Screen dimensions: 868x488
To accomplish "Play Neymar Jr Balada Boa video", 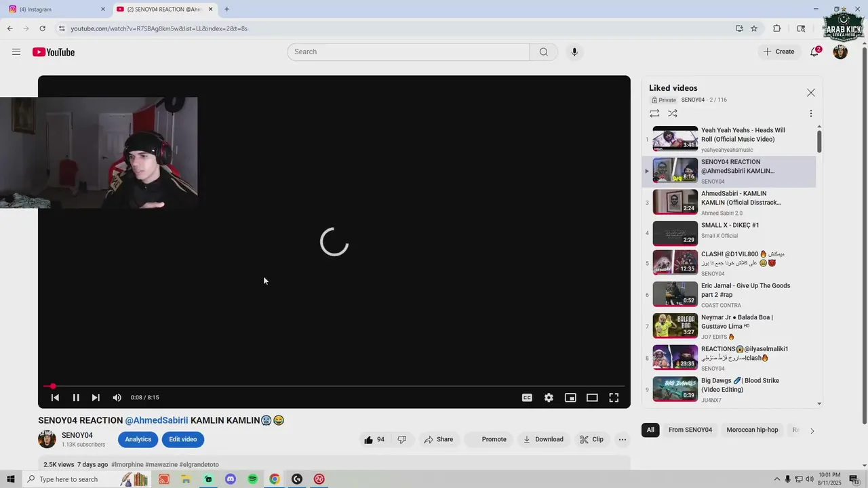I will pyautogui.click(x=729, y=326).
